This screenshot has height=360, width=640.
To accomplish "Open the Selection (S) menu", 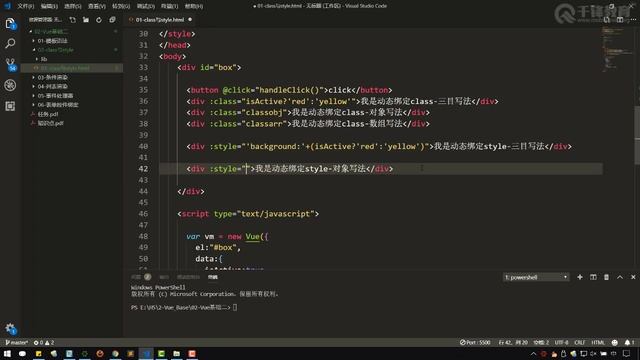I will (73, 6).
